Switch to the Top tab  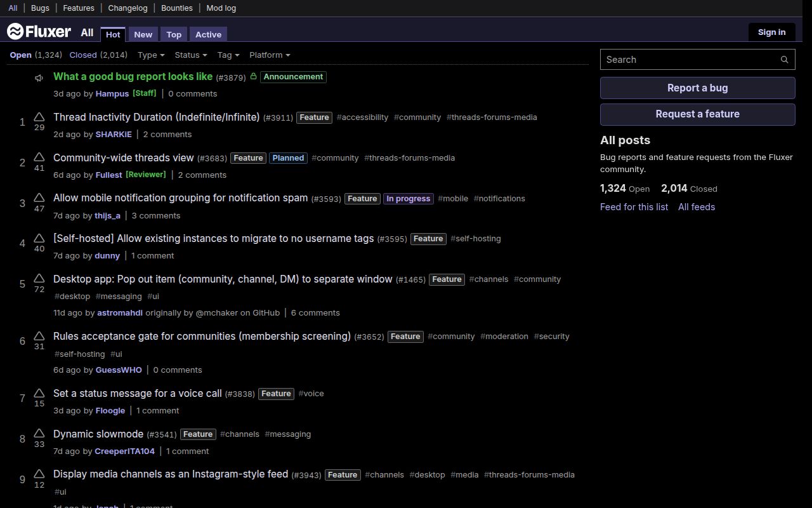(174, 34)
